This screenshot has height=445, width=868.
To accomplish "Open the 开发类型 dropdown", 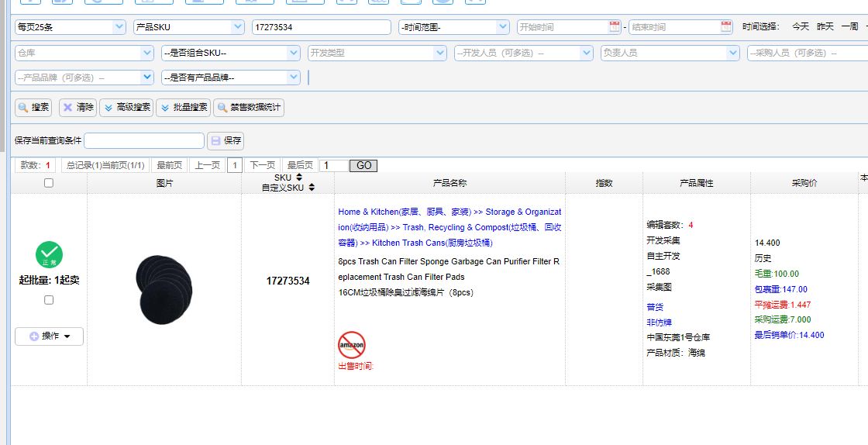I will pyautogui.click(x=377, y=53).
